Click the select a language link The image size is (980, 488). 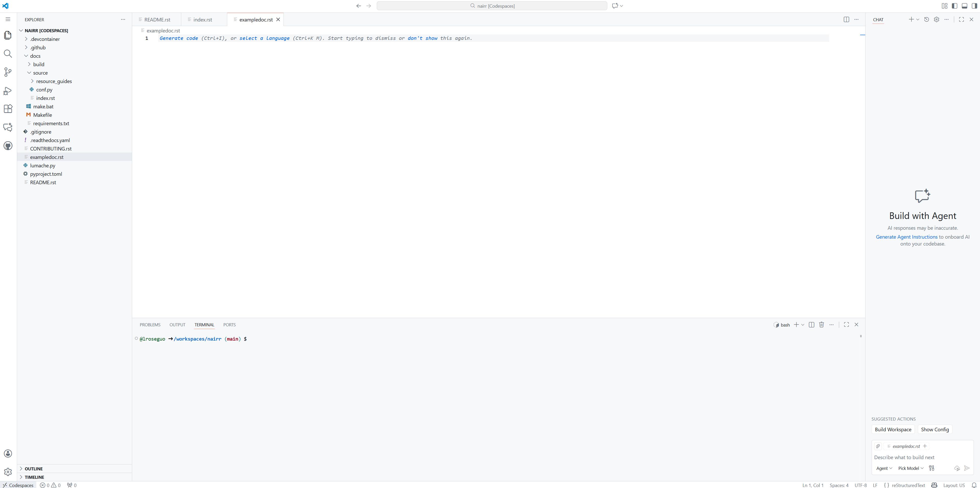[x=264, y=38]
